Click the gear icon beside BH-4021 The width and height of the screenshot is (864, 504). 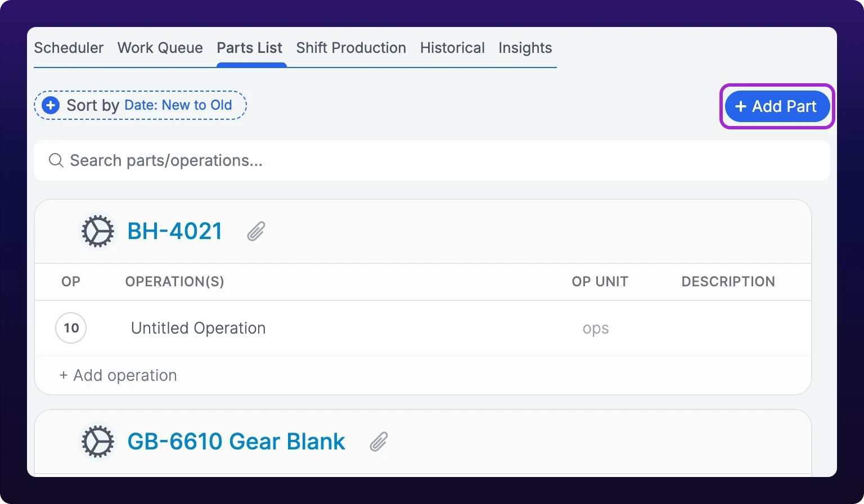click(97, 231)
